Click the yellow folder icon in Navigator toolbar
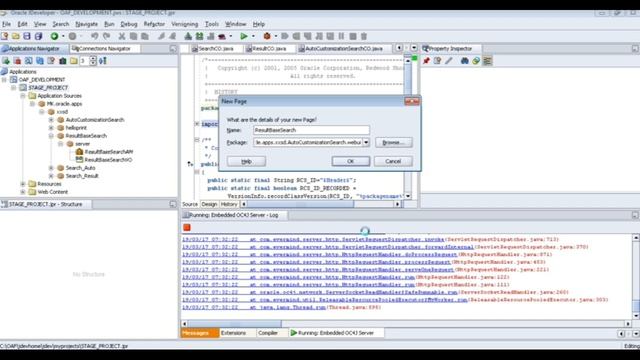The image size is (640, 360). [73, 61]
